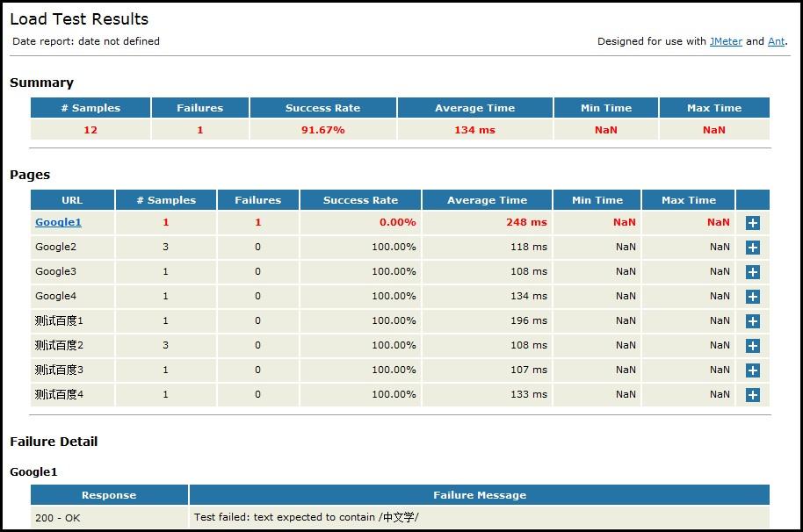Open the Google1 failure link
Screen dimensions: 803x532
(x=58, y=222)
